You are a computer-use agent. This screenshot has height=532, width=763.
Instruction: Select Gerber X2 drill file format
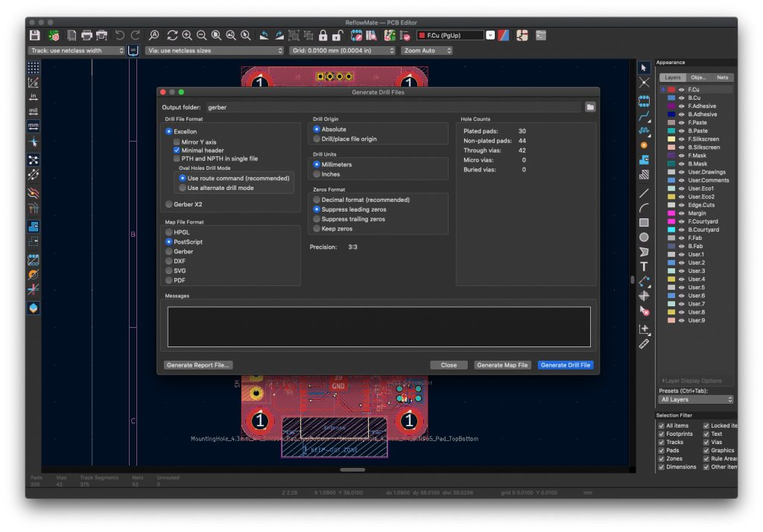click(x=169, y=204)
